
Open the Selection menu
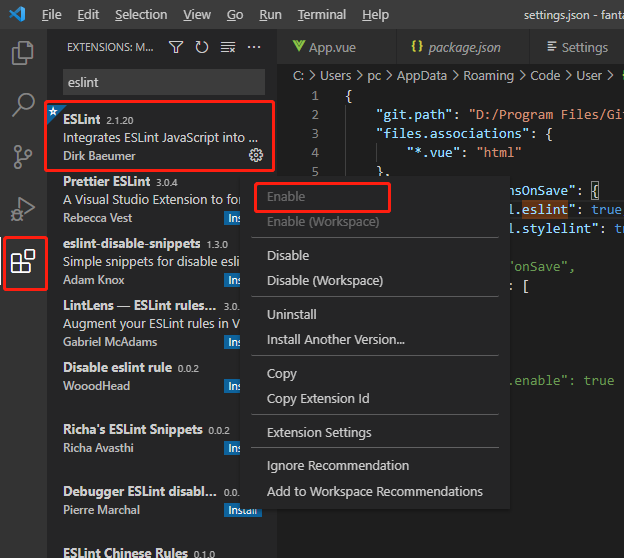click(x=141, y=15)
